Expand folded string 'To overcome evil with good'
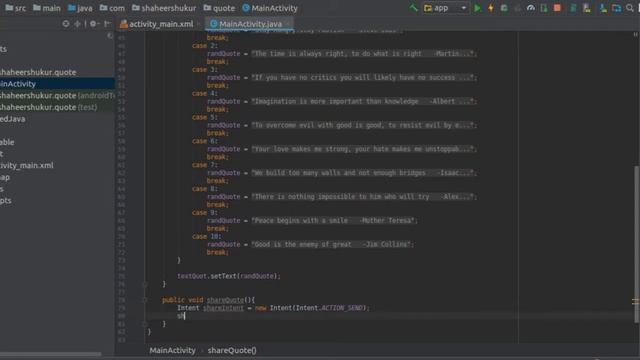 (363, 125)
